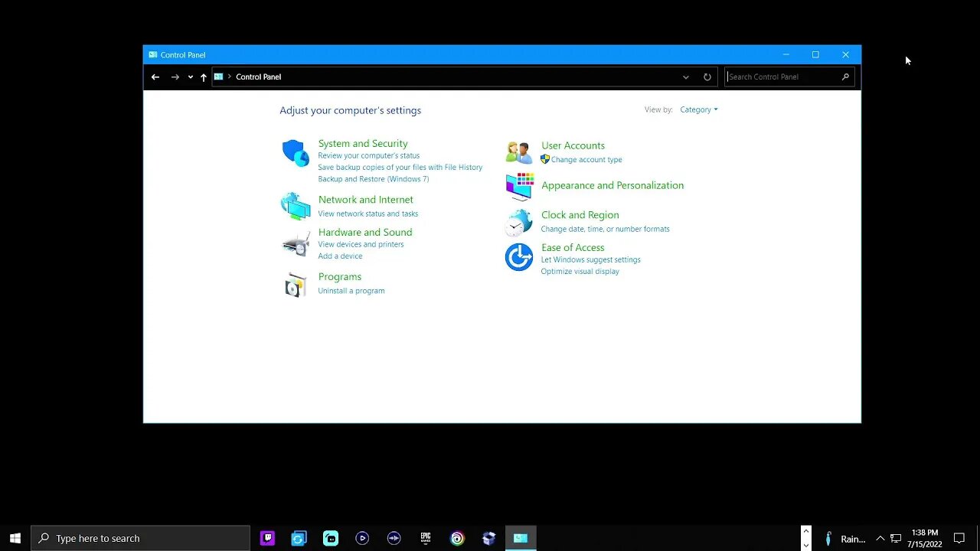Click View devices and printers
Screen dimensions: 980x551
[x=361, y=244]
